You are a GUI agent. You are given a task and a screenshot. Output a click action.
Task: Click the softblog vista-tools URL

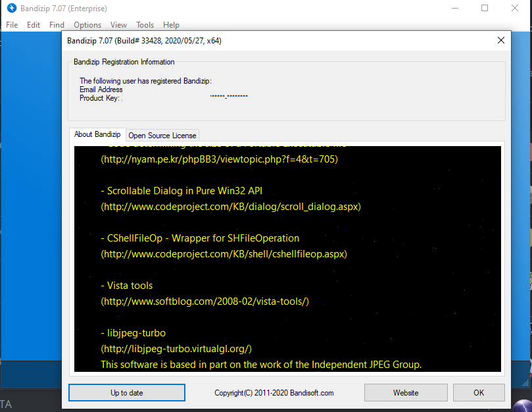coord(205,301)
